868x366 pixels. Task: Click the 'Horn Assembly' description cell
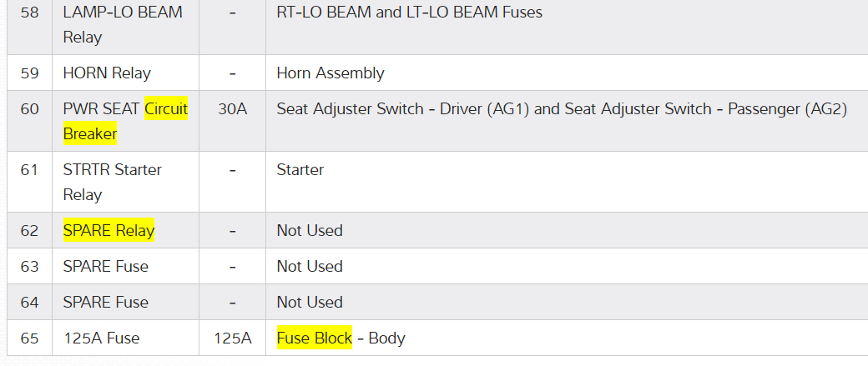point(331,73)
